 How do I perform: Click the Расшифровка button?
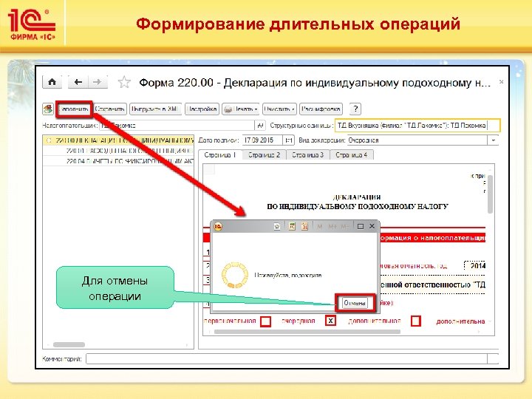coord(321,109)
